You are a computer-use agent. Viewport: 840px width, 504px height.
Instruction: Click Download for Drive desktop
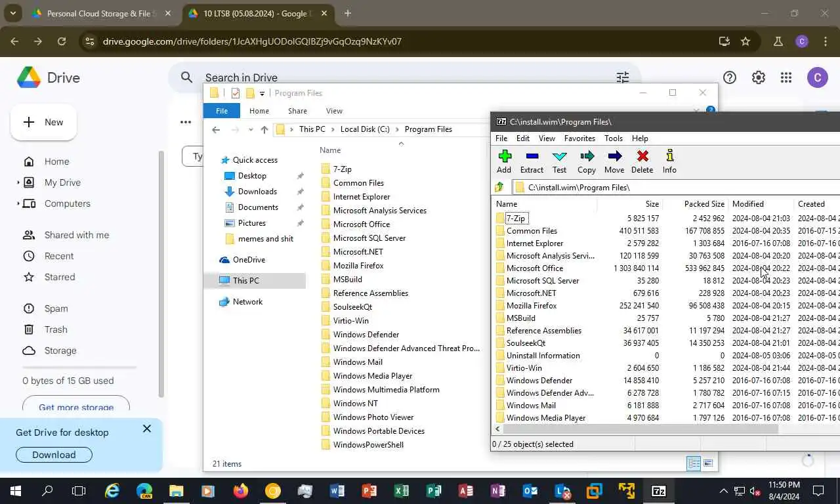54,455
